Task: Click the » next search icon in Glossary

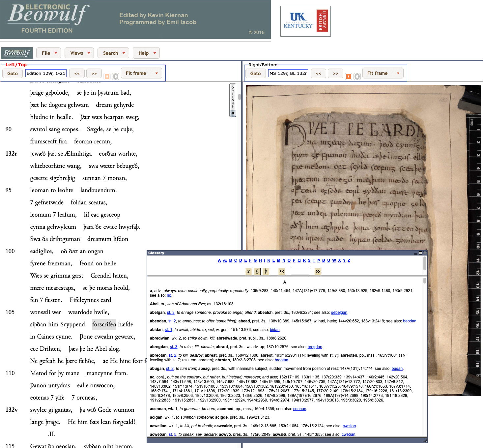Action: click(x=318, y=271)
